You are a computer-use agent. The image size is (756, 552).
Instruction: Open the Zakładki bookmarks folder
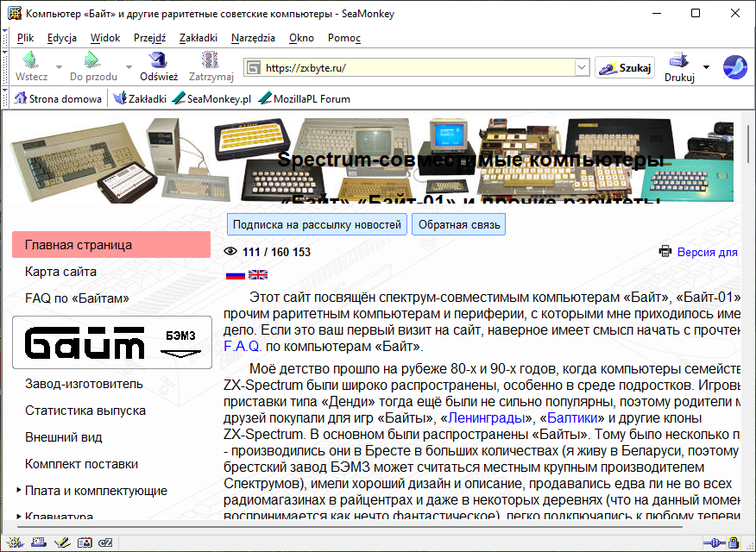(x=140, y=98)
